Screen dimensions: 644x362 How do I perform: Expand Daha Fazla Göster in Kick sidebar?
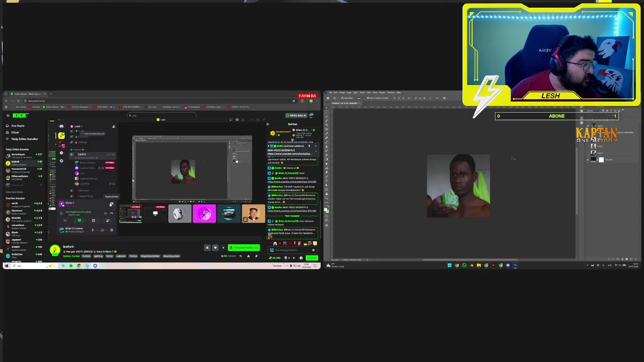(14, 192)
